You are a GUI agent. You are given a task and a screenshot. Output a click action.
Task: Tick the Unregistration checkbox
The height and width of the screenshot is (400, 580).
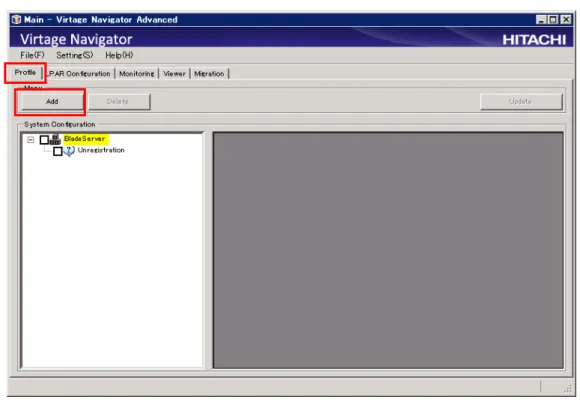(58, 151)
